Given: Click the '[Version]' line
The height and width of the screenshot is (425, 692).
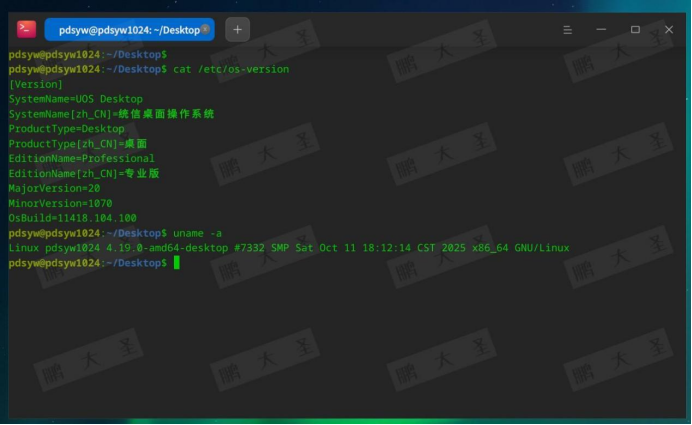Looking at the screenshot, I should click(36, 84).
